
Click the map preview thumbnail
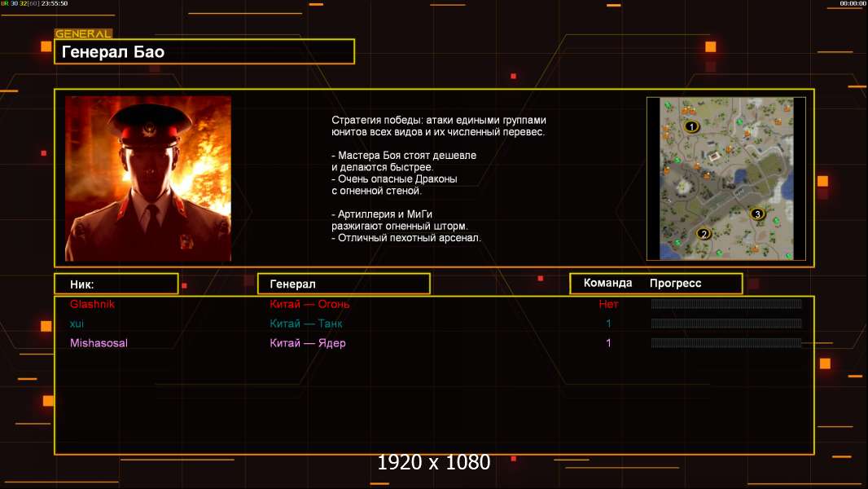click(x=726, y=178)
